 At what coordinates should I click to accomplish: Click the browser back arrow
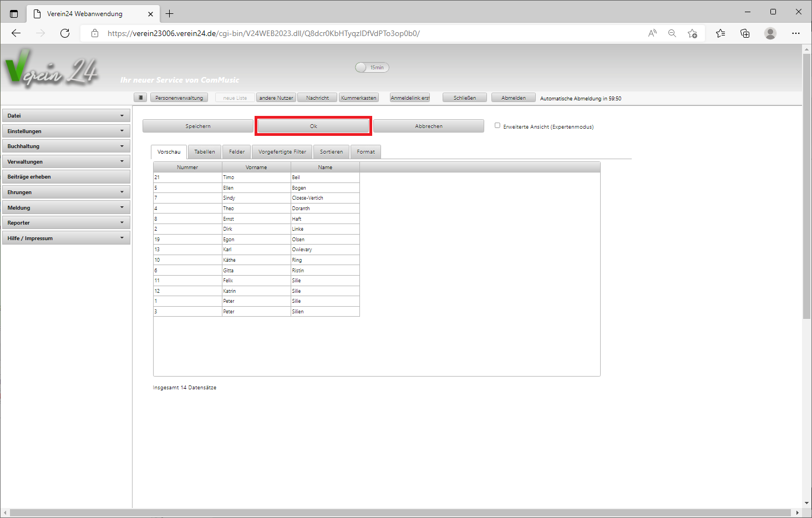pos(16,33)
